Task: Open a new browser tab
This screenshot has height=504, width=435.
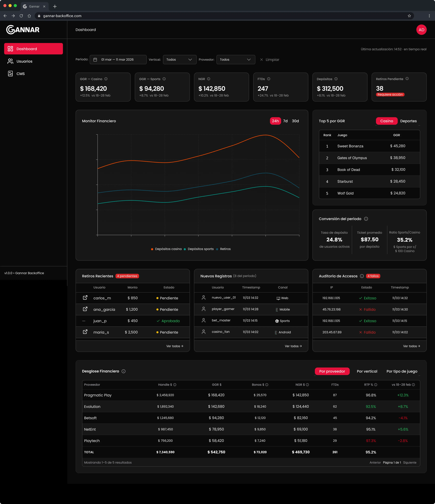Action: (x=55, y=6)
